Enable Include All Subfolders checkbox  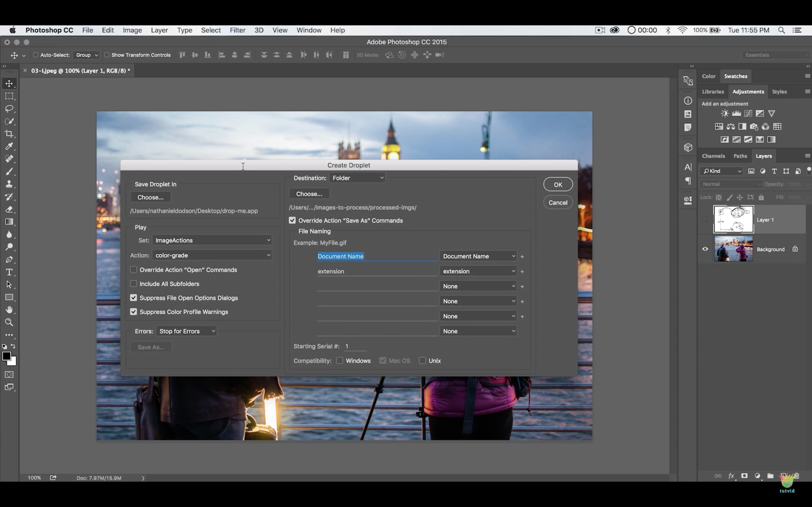pyautogui.click(x=134, y=284)
